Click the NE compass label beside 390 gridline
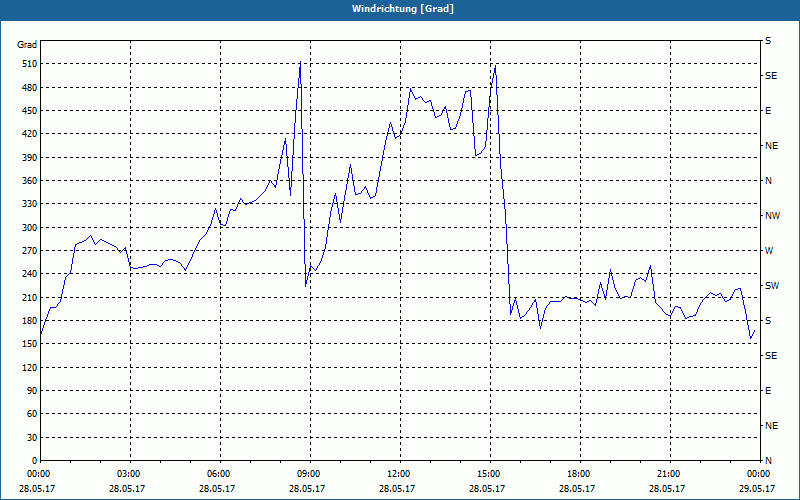This screenshot has height=500, width=800. point(772,146)
